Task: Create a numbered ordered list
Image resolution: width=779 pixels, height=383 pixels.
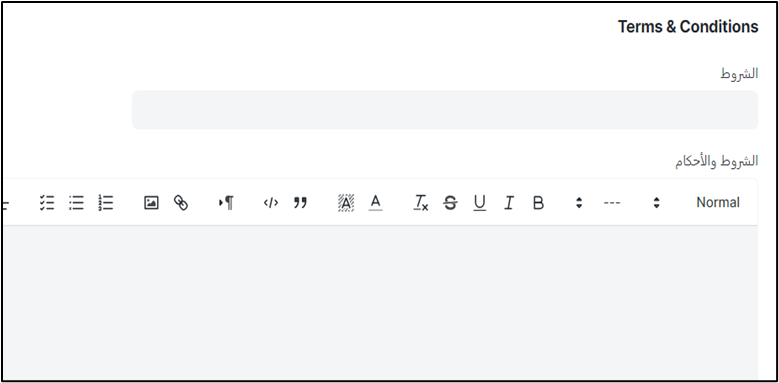Action: (106, 203)
